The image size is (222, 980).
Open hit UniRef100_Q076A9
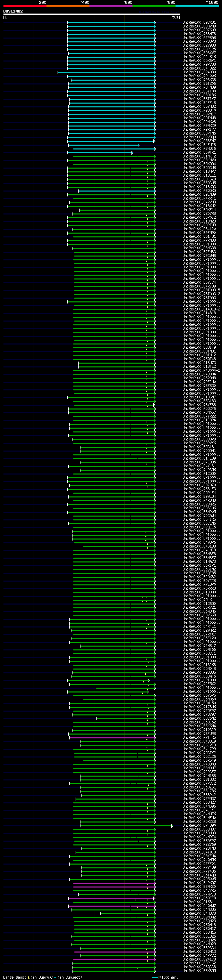coord(199,30)
